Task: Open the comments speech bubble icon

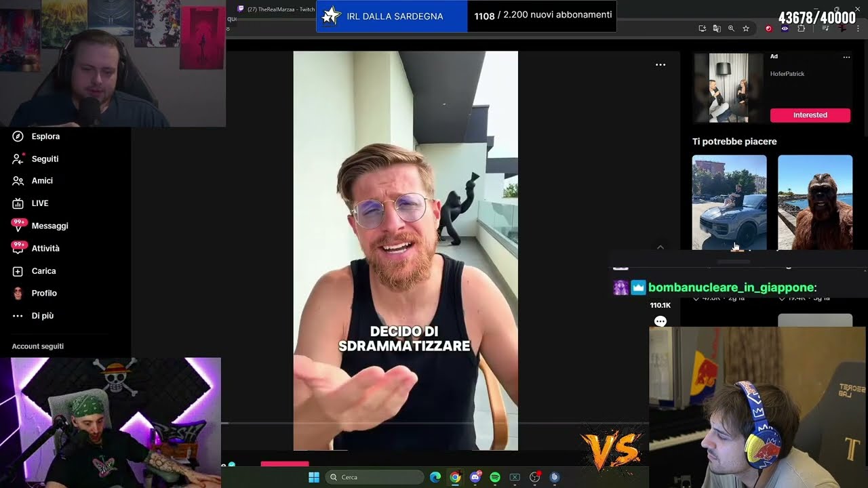Action: 660,321
